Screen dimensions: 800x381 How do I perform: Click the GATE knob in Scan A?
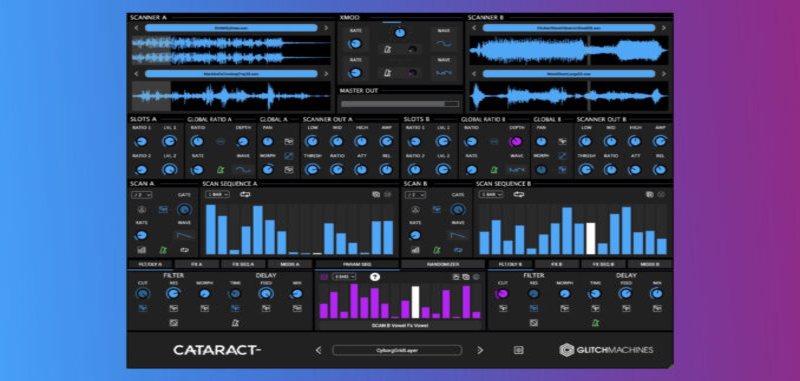[184, 209]
